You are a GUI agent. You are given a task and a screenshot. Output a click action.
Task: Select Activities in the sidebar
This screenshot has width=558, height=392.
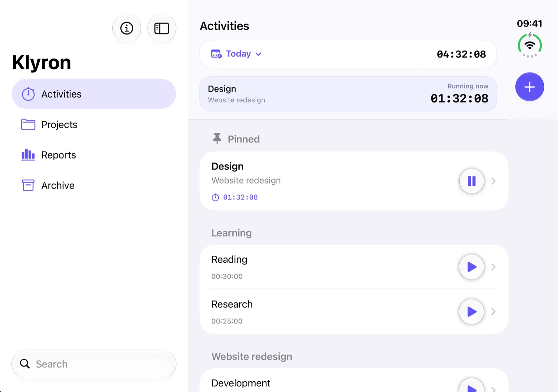[x=94, y=94]
